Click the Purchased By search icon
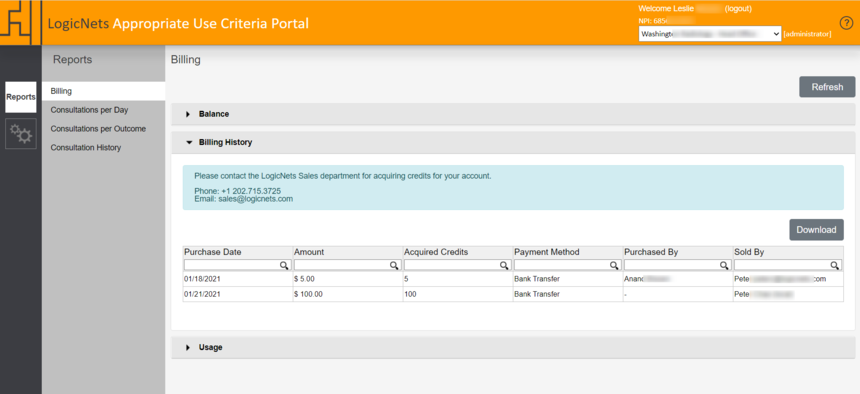The height and width of the screenshot is (394, 860). [725, 265]
